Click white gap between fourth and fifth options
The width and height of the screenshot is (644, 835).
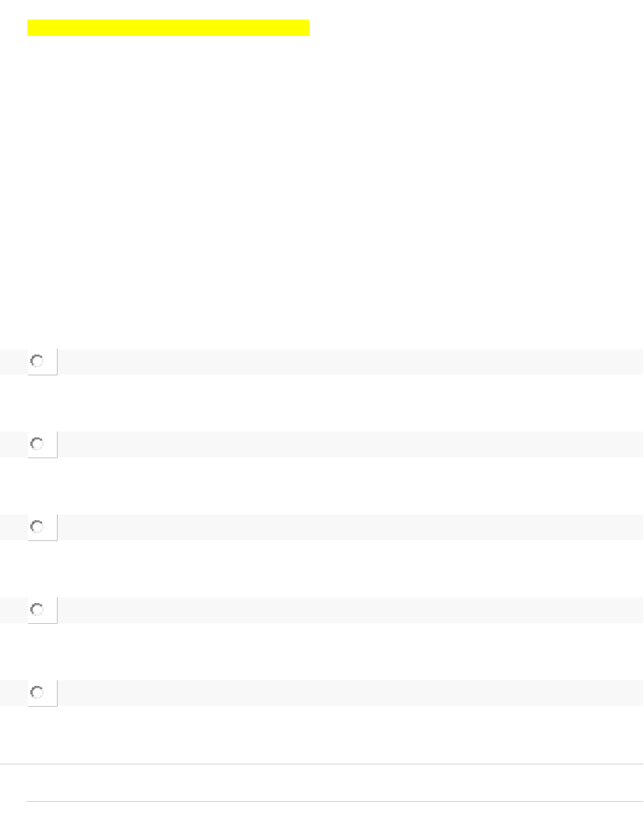[x=321, y=651]
